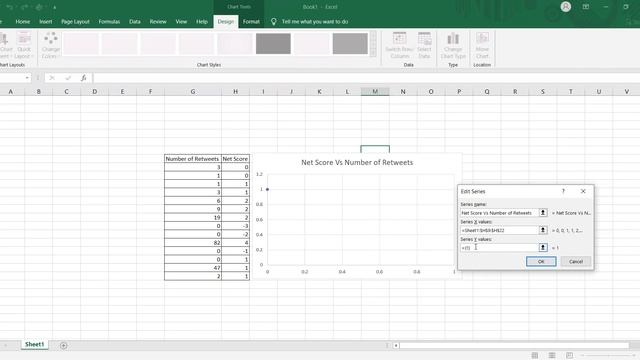Click the Series Y values input field
This screenshot has height=360, width=640.
(x=500, y=247)
